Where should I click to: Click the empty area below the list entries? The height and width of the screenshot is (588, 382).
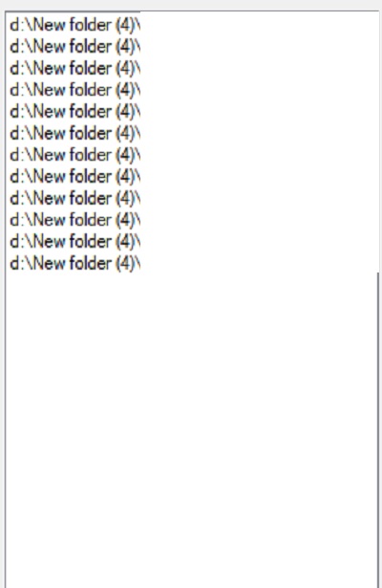pos(191,431)
